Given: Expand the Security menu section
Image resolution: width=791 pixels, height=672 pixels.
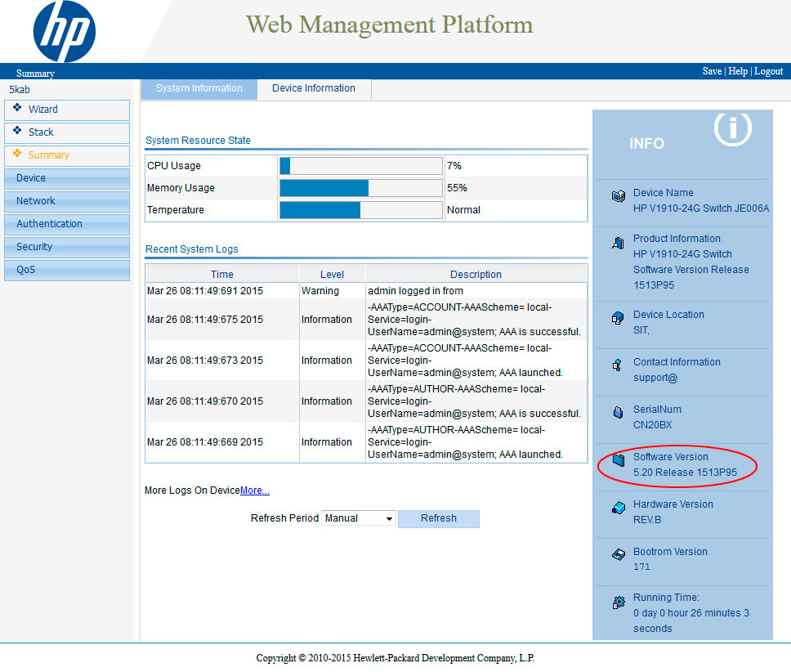Looking at the screenshot, I should point(66,247).
